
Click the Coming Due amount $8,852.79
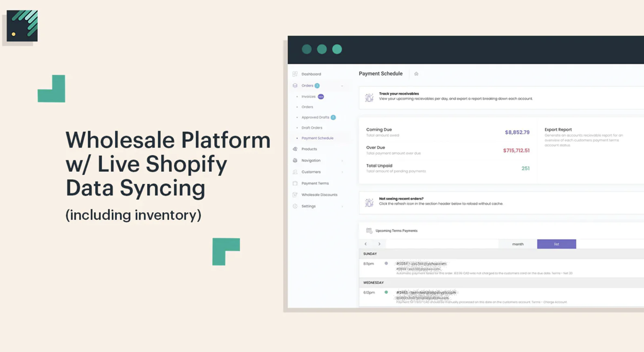tap(517, 132)
